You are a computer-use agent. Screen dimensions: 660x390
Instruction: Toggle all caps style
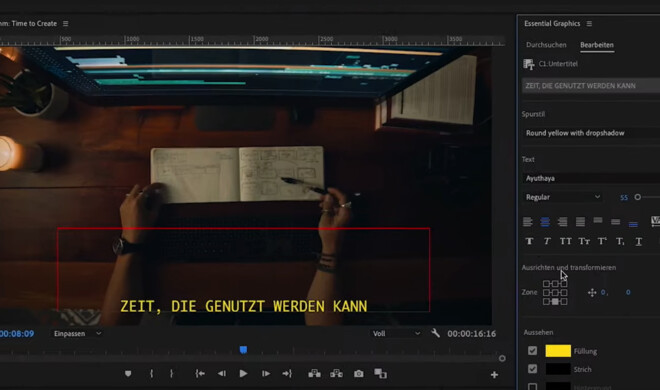pos(565,241)
